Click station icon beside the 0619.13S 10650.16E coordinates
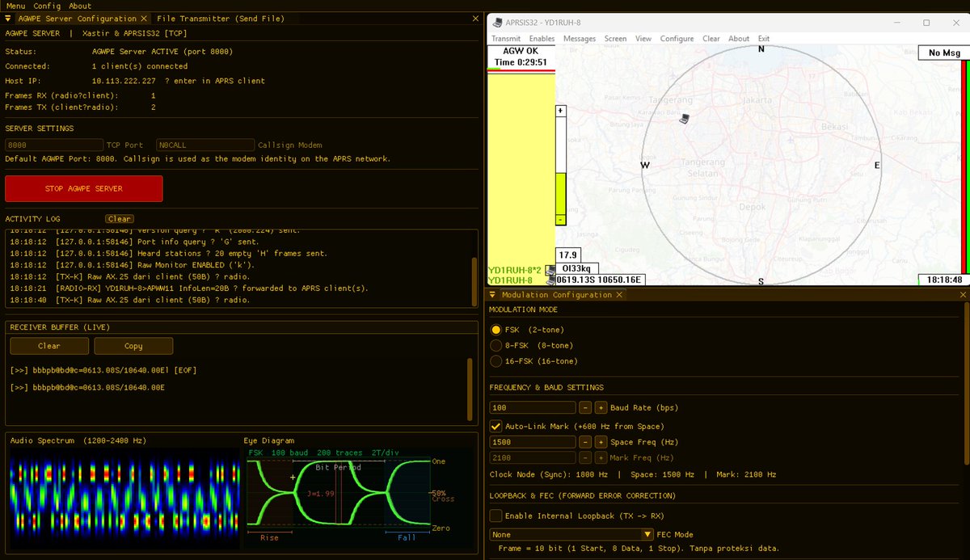970x560 pixels. pyautogui.click(x=550, y=280)
